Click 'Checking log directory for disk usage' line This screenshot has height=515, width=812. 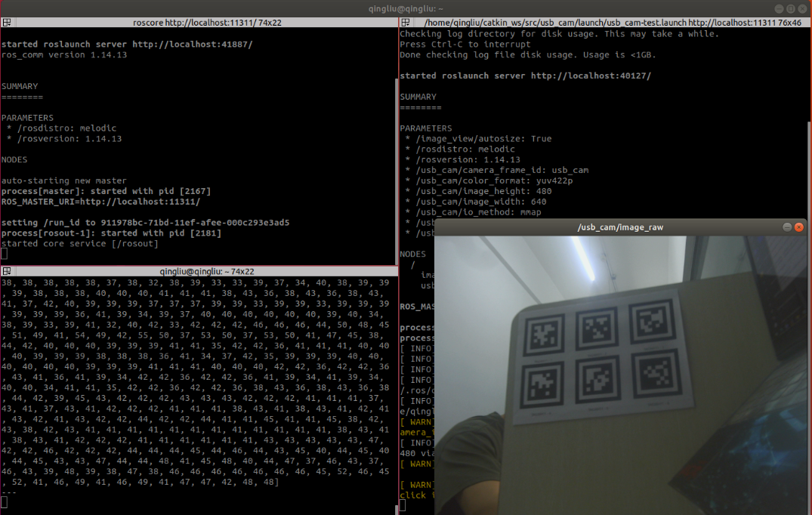[x=559, y=34]
